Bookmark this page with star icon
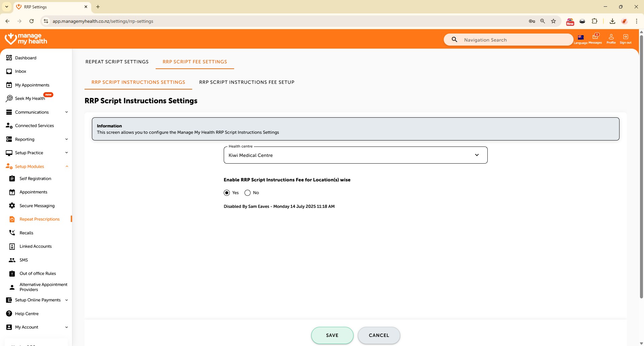This screenshot has width=644, height=346. click(x=553, y=21)
